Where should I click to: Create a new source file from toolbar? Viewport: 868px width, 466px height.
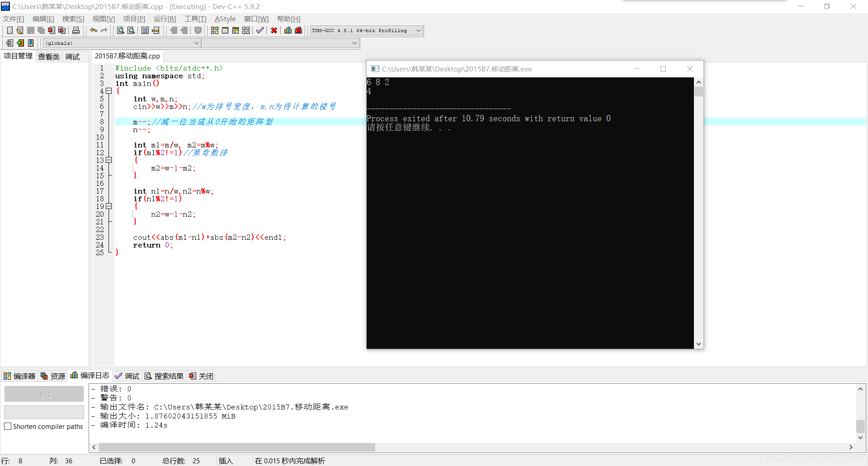[9, 30]
